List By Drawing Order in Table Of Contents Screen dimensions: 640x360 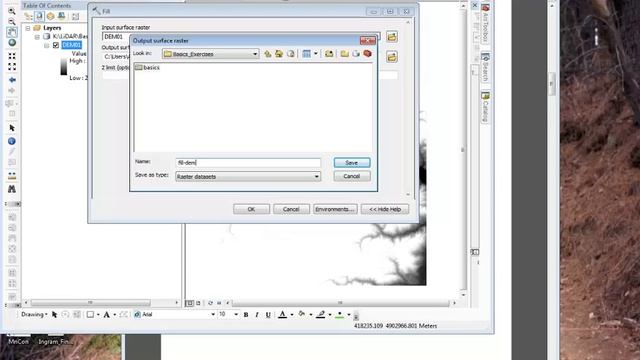[28, 16]
